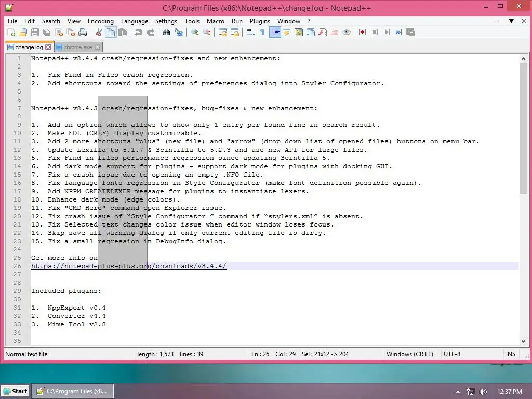Click the Redo toolbar icon
This screenshot has height=399, width=532.
[151, 32]
